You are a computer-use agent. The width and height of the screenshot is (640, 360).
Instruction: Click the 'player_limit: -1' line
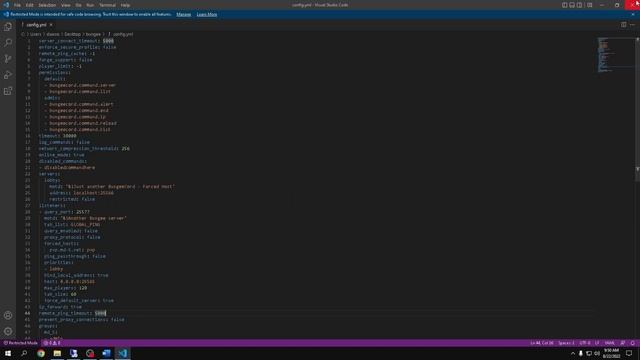coord(60,66)
